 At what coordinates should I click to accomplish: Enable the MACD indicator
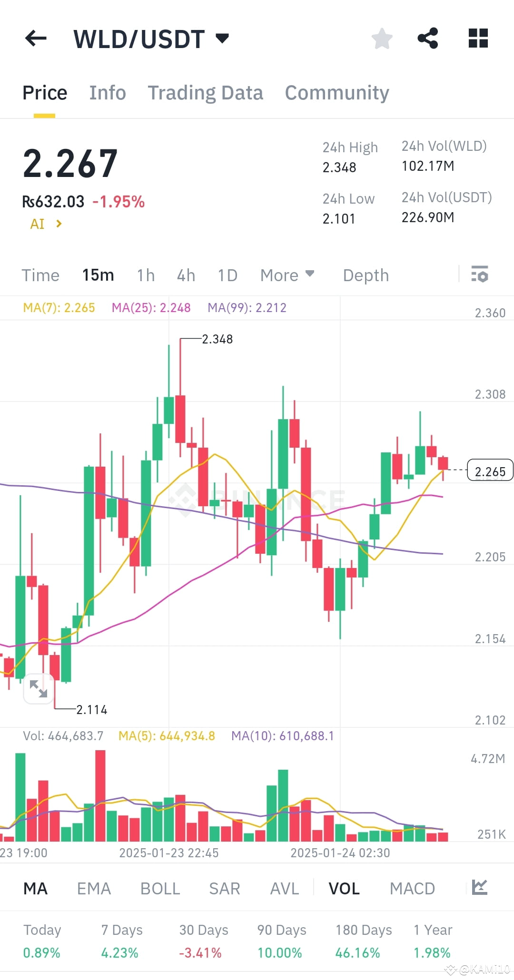tap(412, 888)
